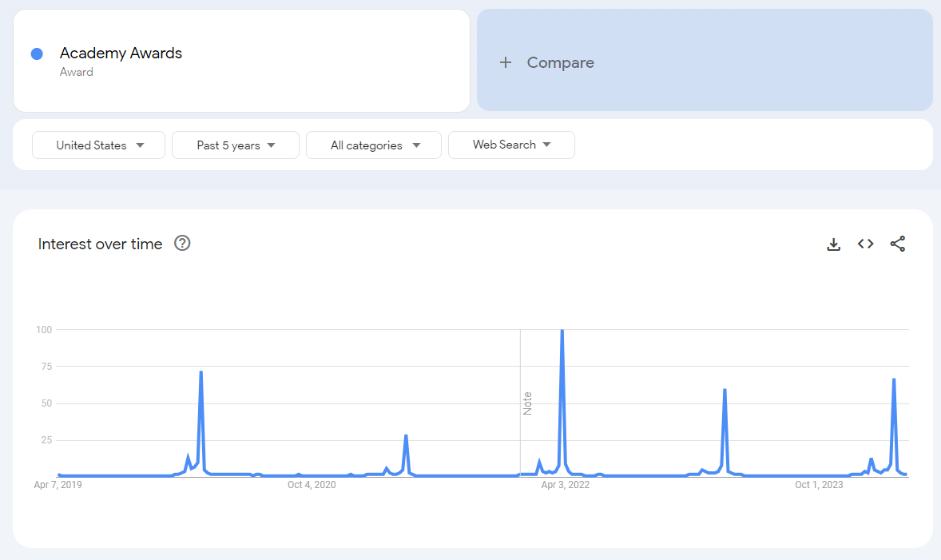The height and width of the screenshot is (560, 941).
Task: Open the United States region dropdown
Action: click(x=98, y=145)
